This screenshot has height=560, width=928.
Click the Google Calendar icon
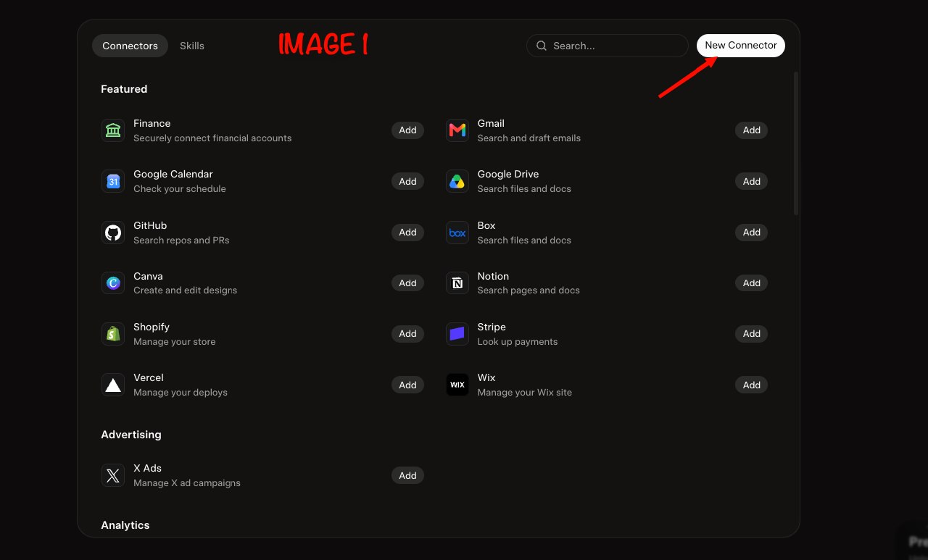point(113,181)
